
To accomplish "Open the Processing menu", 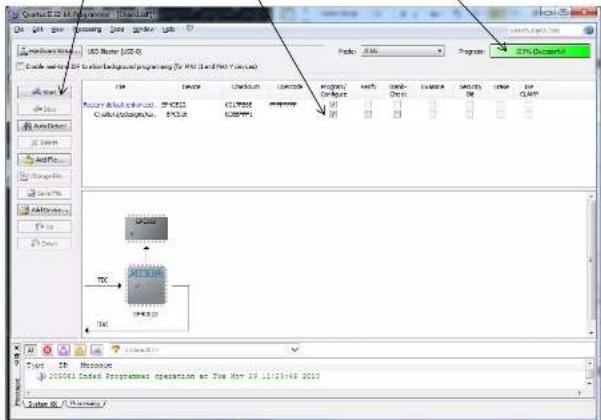I will (x=87, y=29).
